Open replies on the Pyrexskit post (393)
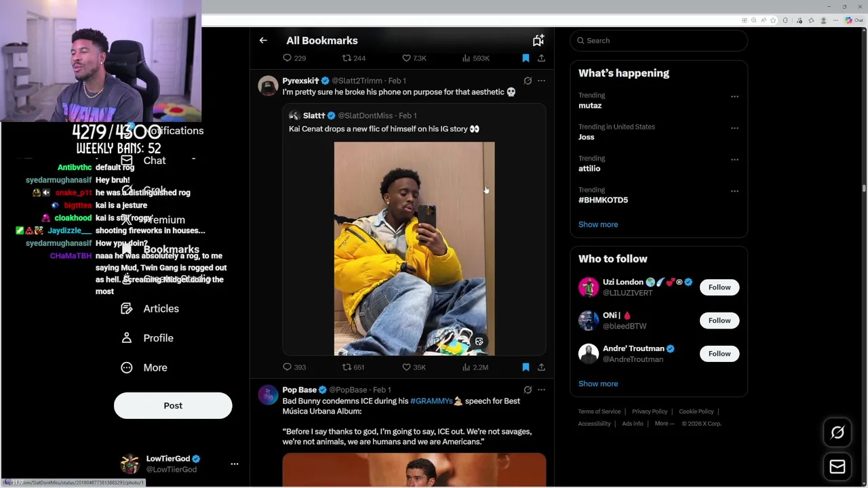 coord(294,367)
